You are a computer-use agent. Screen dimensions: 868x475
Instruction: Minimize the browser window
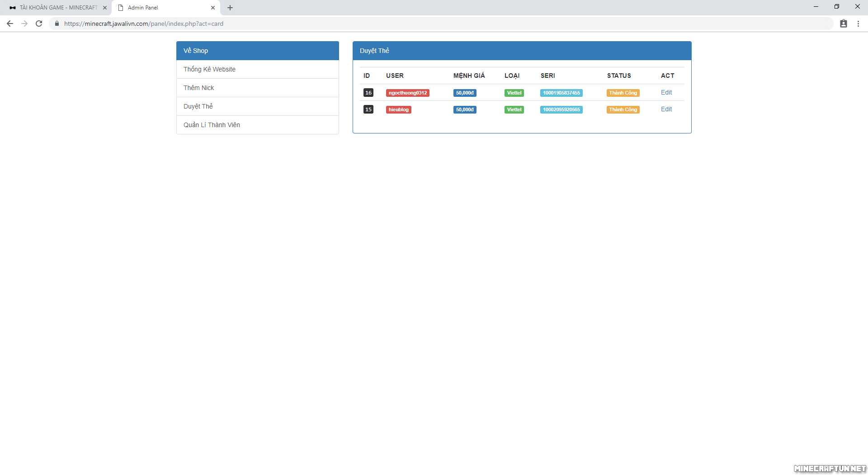[x=816, y=7]
